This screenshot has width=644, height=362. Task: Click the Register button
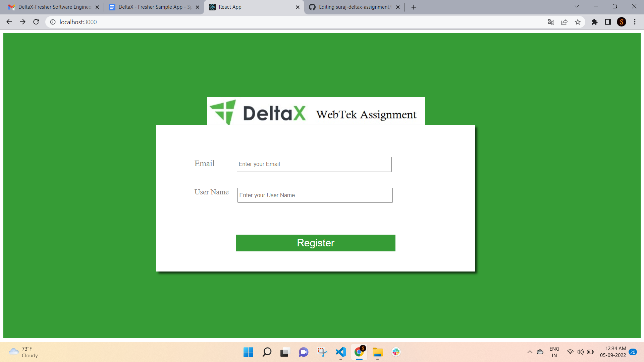(316, 243)
